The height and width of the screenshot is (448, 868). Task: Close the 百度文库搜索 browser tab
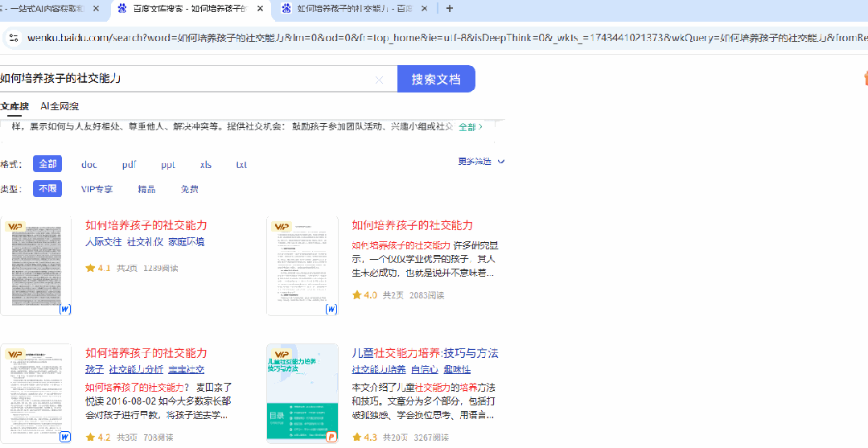[x=261, y=9]
